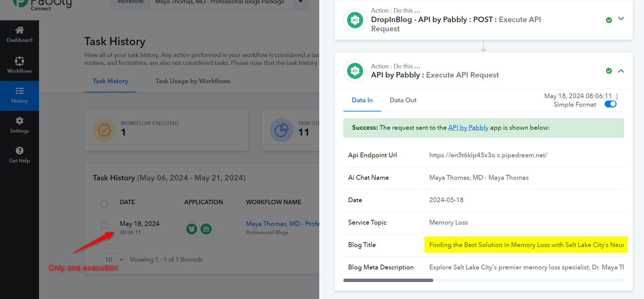Click the Workflow Executed badge icon
The image size is (644, 299).
[x=105, y=130]
